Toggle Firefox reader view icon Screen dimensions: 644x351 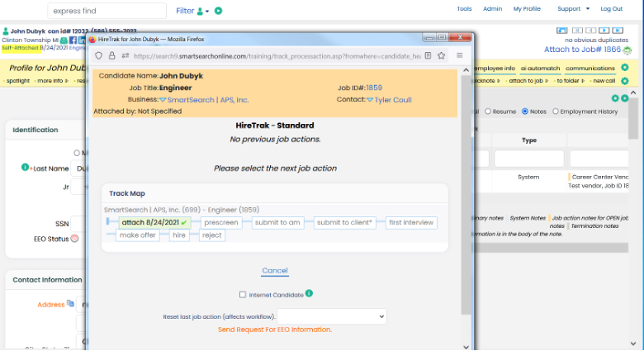tap(428, 55)
